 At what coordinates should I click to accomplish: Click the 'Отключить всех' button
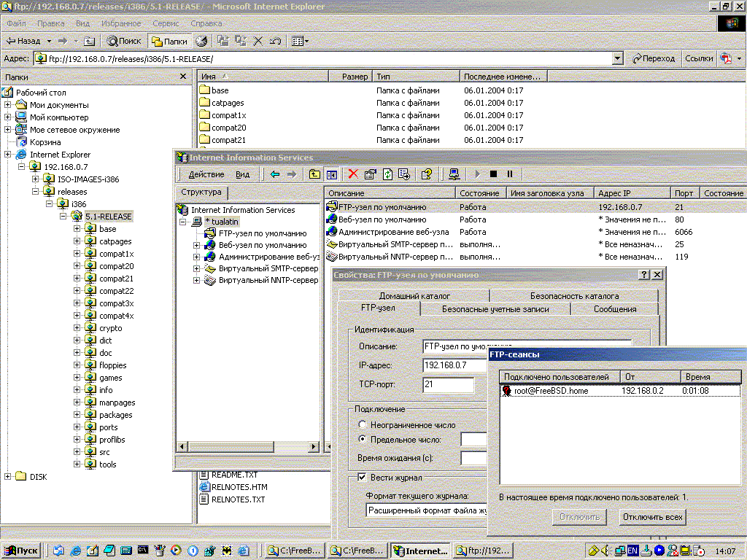[x=652, y=517]
